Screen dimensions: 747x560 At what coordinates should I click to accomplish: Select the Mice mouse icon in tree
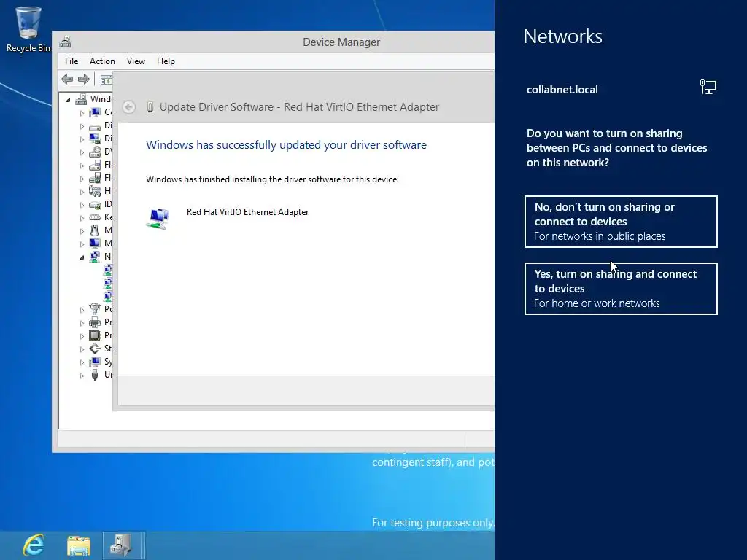pos(95,230)
